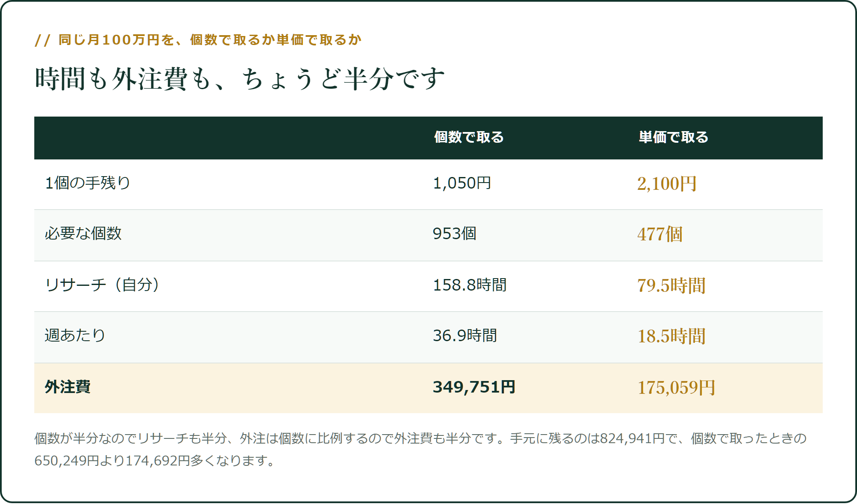Click the row label 1個の手残り
The height and width of the screenshot is (504, 857).
(88, 183)
